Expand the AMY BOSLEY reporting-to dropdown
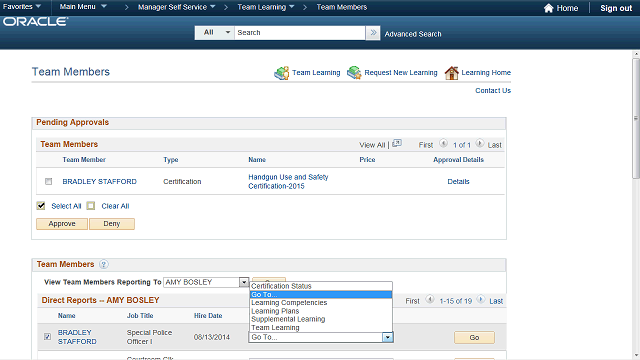Viewport: 640px width, 360px height. click(244, 282)
